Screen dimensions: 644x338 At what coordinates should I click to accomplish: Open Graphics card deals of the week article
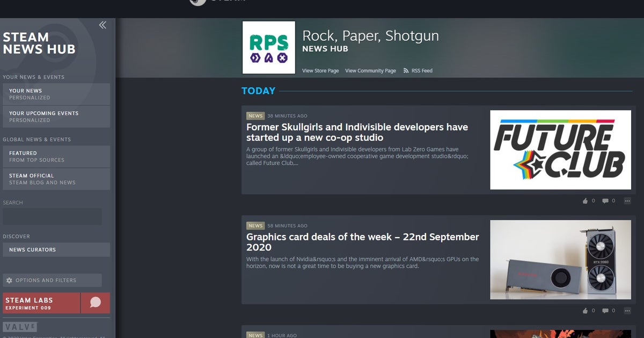point(363,242)
